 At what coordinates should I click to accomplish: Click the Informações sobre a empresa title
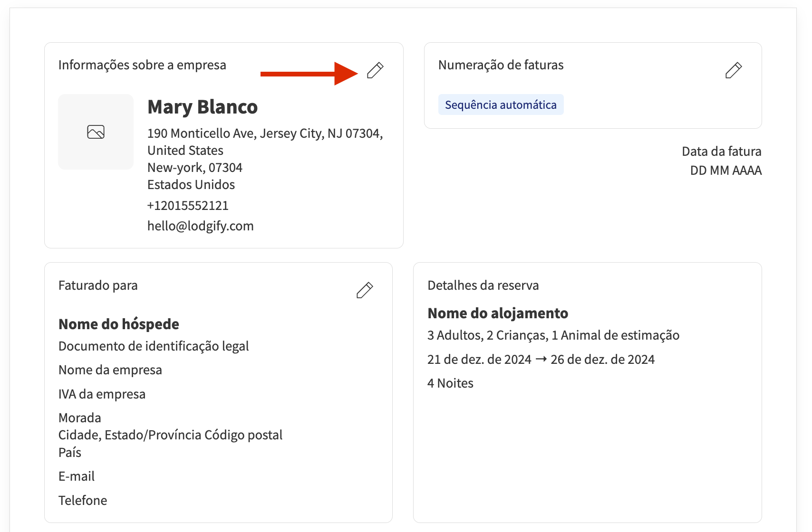coord(142,65)
